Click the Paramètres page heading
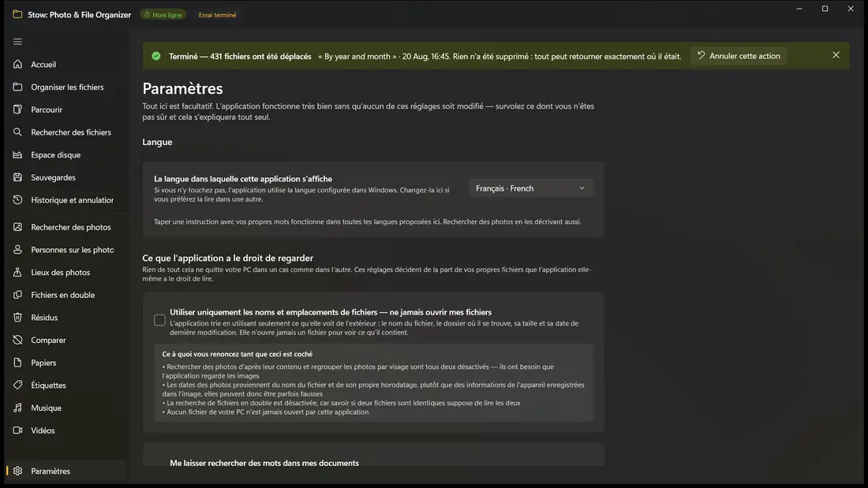 [x=183, y=88]
